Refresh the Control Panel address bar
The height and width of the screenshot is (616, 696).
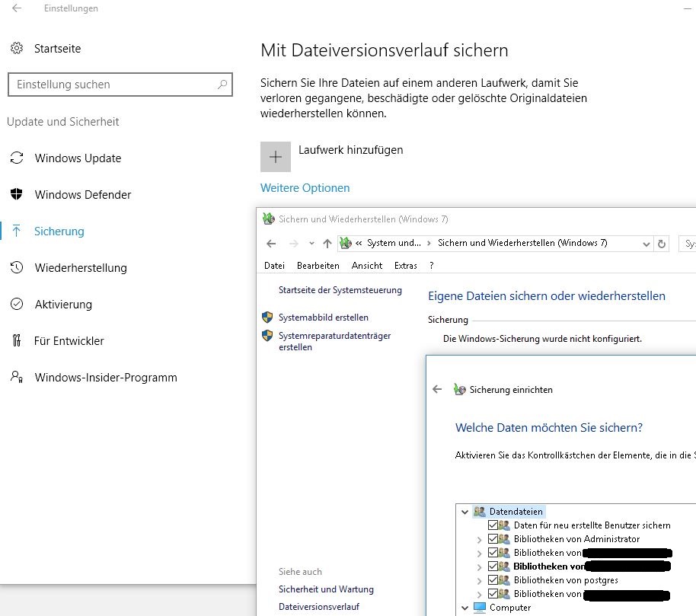click(x=662, y=244)
